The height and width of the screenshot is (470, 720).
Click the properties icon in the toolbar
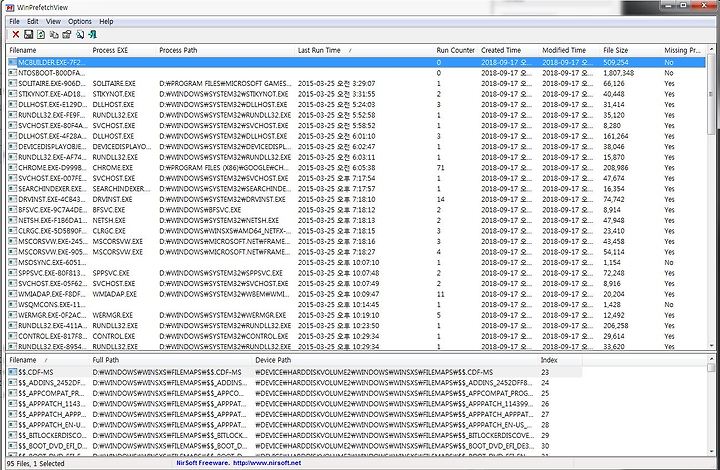pyautogui.click(x=67, y=34)
